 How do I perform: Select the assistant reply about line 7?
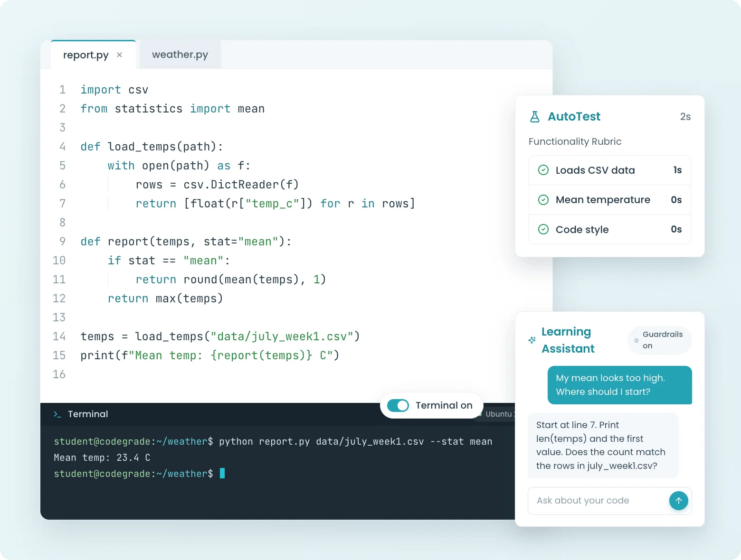click(603, 445)
